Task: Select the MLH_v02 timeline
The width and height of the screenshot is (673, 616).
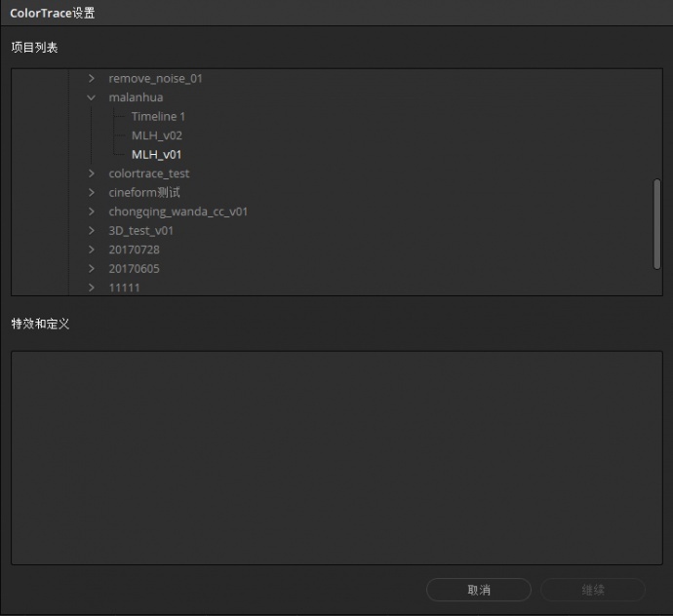Action: 157,135
